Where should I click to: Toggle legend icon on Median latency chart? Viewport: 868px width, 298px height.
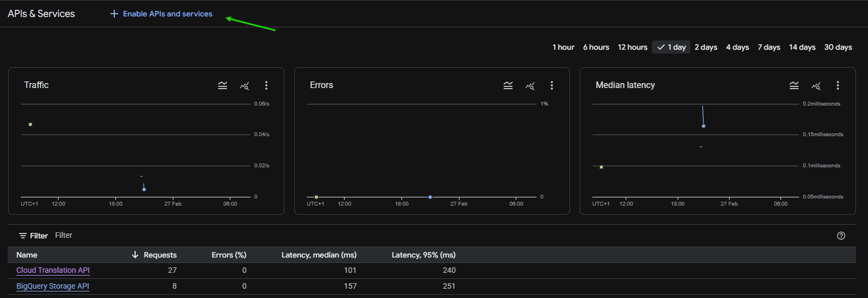tap(794, 85)
